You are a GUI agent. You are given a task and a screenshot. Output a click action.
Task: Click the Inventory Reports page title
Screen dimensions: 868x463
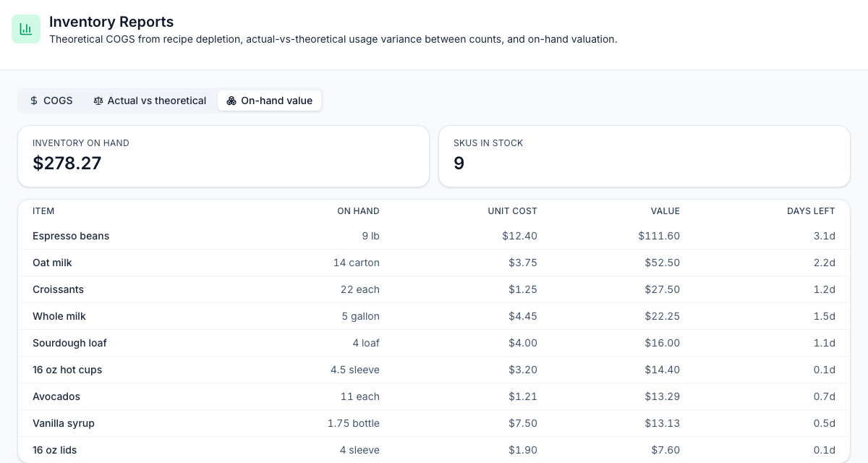[111, 22]
